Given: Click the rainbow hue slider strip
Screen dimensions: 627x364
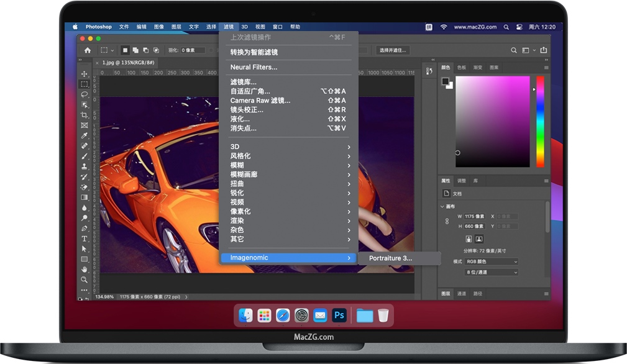Looking at the screenshot, I should tap(540, 121).
